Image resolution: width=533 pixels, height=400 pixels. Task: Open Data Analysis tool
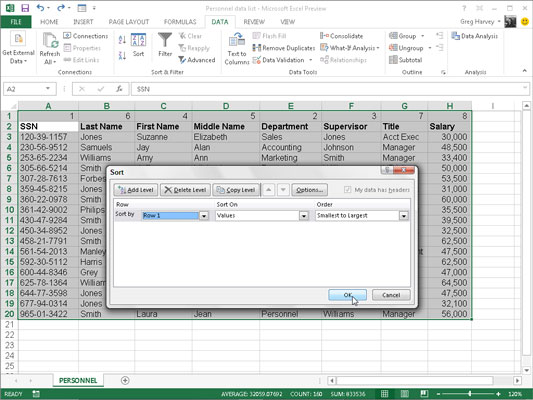[x=475, y=36]
